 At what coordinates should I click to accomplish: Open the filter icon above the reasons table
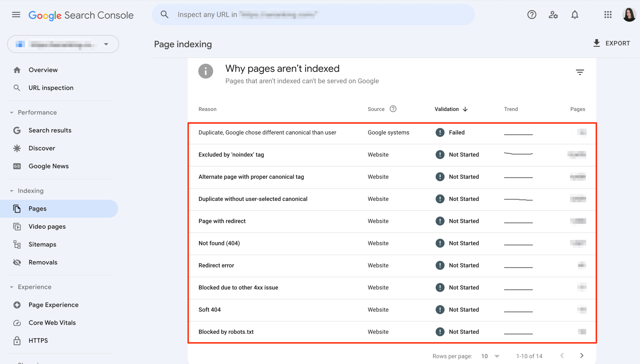580,72
